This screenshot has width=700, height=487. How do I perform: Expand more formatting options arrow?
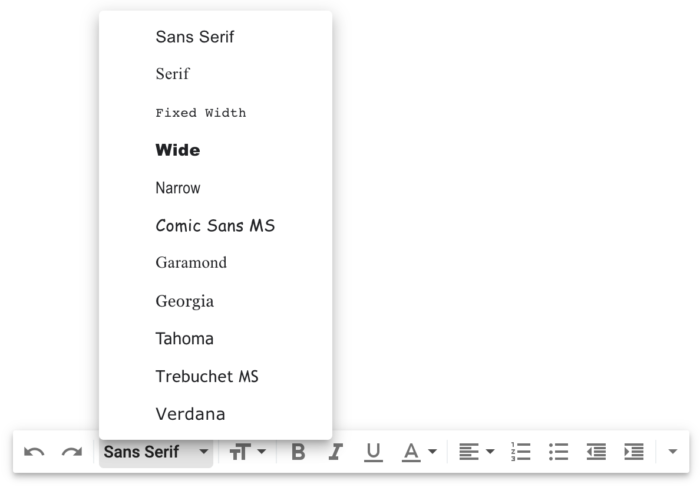672,452
